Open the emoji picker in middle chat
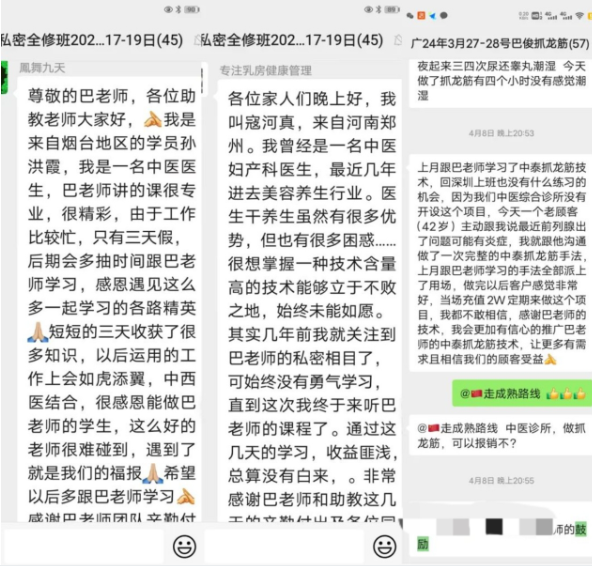The height and width of the screenshot is (566, 592). pos(384,546)
